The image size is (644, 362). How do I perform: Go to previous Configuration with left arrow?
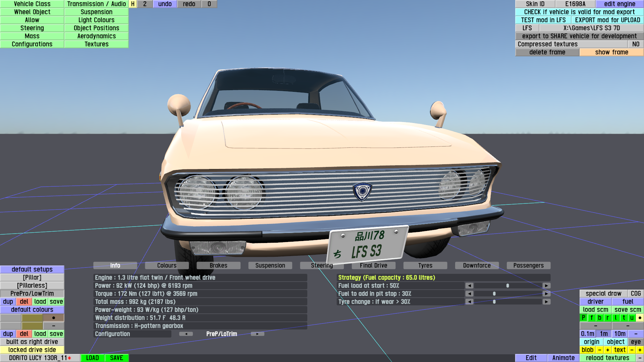click(186, 334)
